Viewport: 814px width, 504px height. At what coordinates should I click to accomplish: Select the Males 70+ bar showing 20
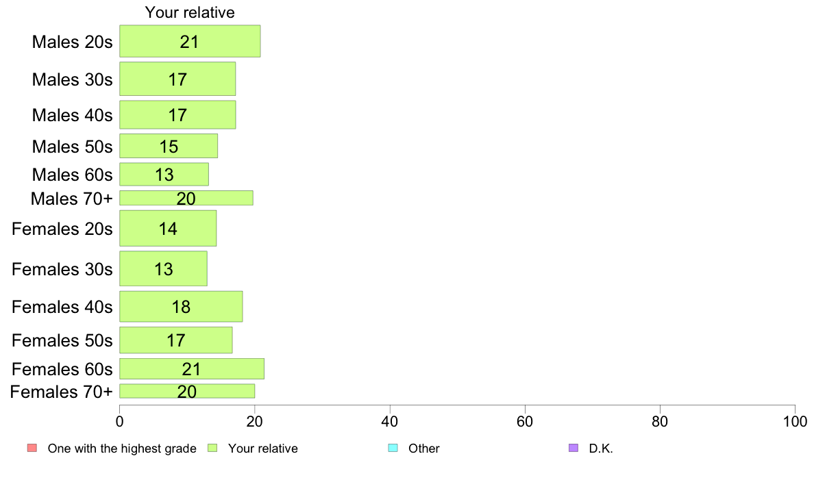pos(186,198)
